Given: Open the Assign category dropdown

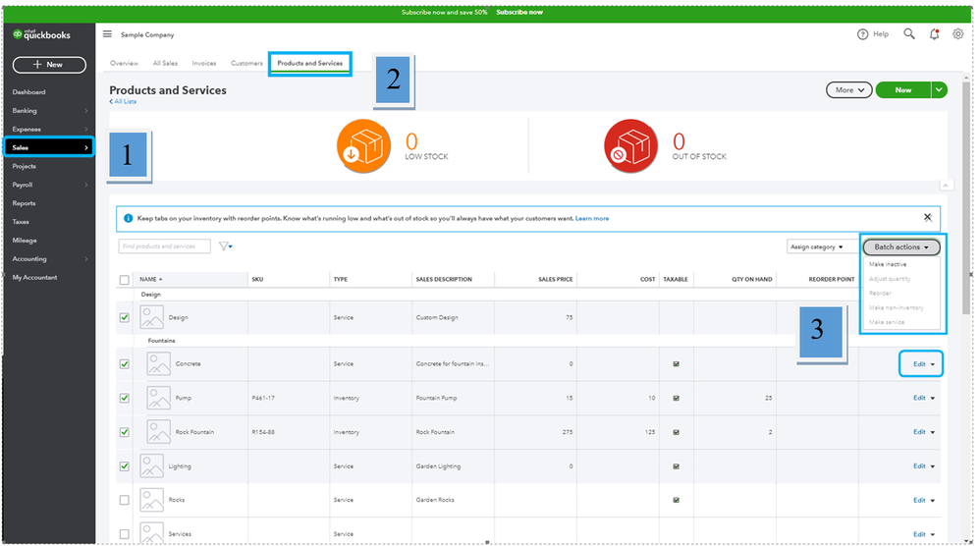Looking at the screenshot, I should (817, 247).
